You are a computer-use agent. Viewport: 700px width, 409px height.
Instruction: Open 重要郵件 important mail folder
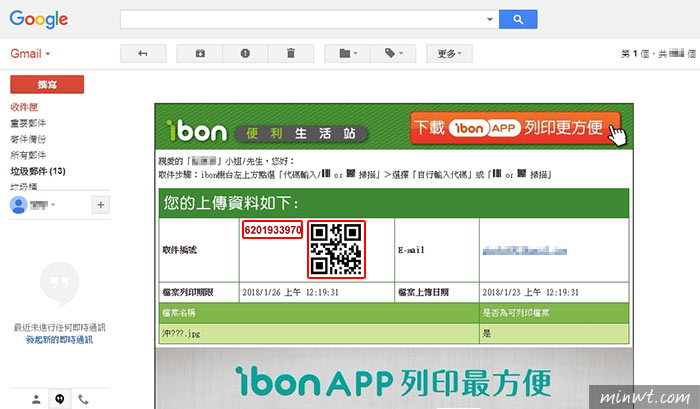coord(28,123)
